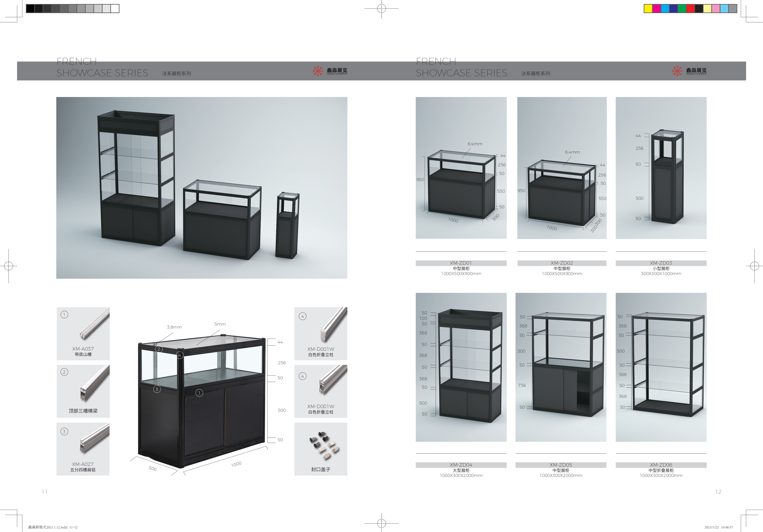Open the XM-A037 带底山槽 profile thumbnail
Image resolution: width=763 pixels, height=532 pixels.
coord(83,334)
